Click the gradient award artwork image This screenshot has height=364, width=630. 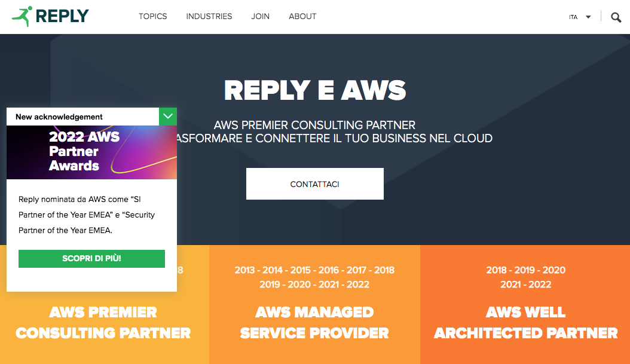point(143,152)
